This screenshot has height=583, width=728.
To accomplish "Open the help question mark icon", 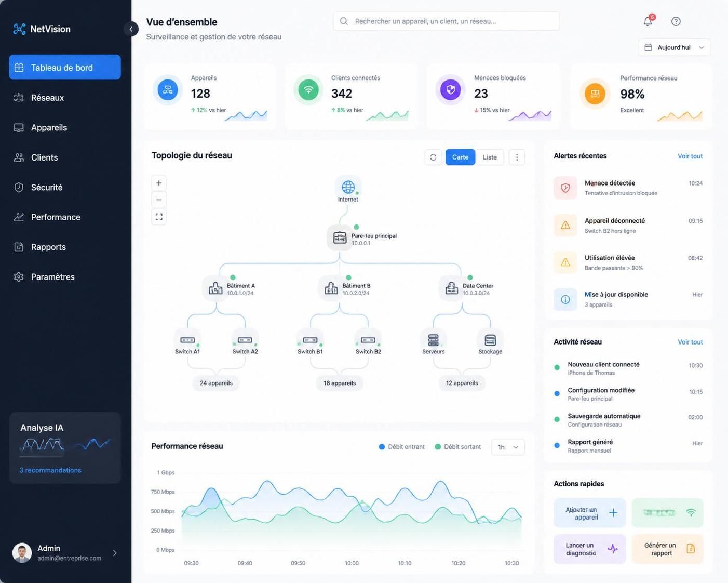I will tap(676, 21).
